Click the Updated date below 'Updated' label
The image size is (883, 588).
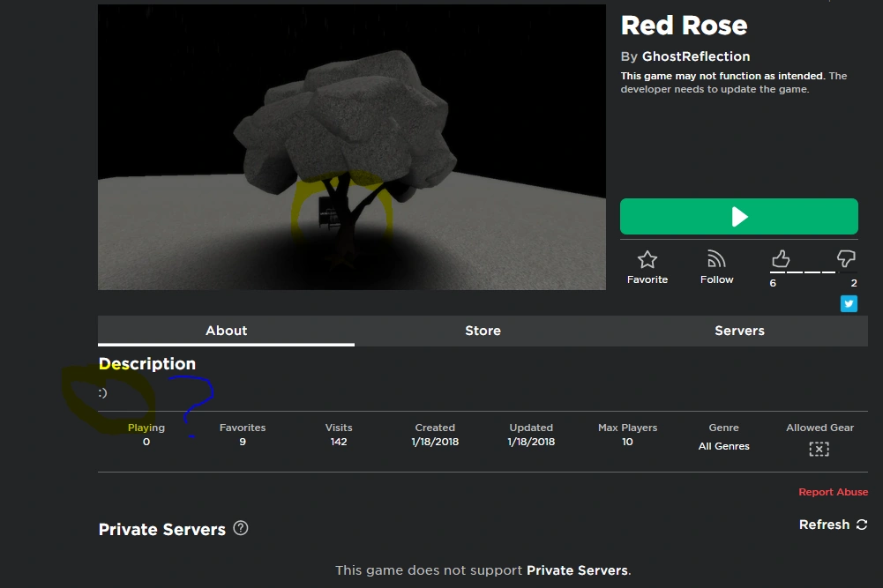click(x=531, y=442)
